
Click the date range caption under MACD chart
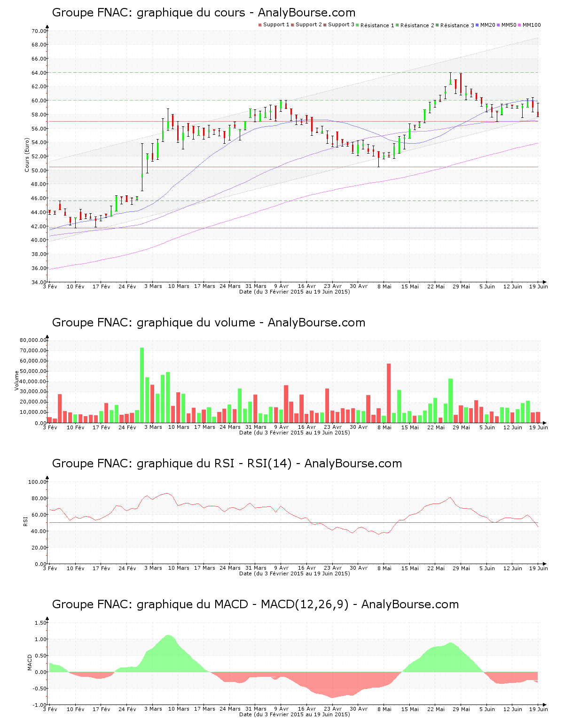click(x=294, y=714)
